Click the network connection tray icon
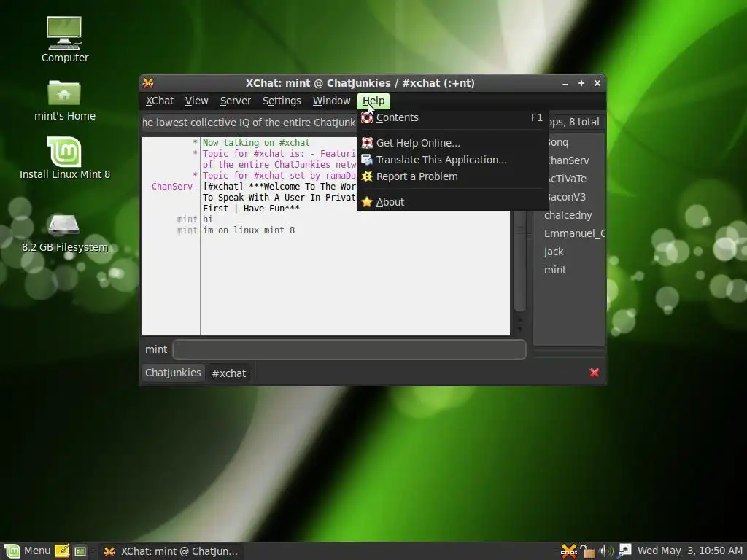747x560 pixels. 624,551
